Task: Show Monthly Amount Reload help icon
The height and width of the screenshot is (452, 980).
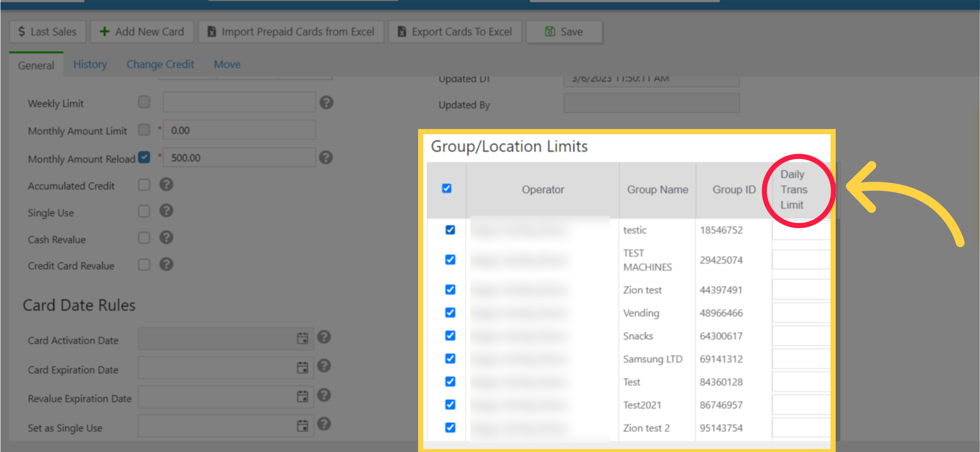Action: (x=326, y=158)
